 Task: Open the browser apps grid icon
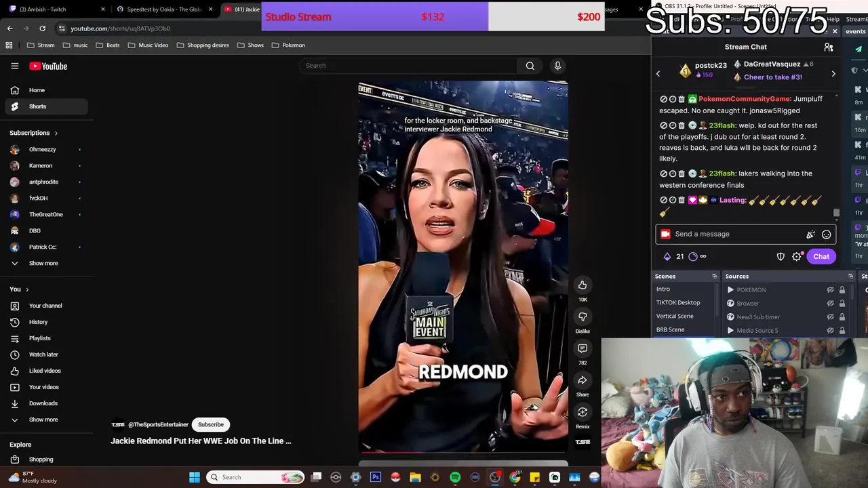(9, 45)
